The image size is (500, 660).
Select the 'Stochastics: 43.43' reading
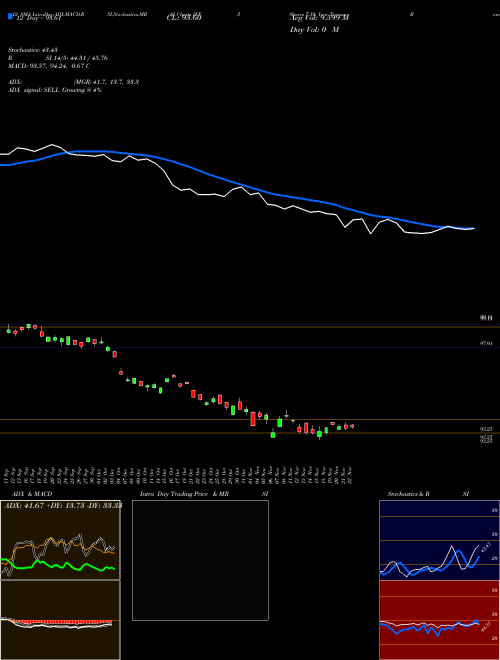coord(33,50)
